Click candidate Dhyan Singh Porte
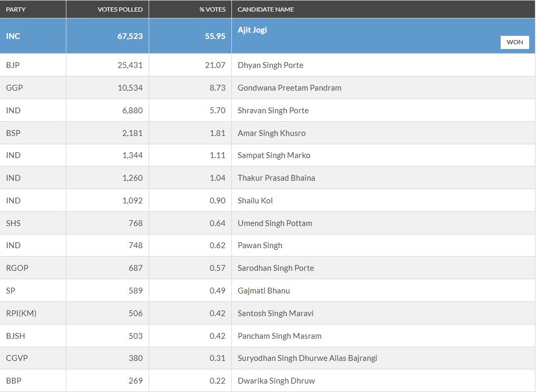 [270, 65]
